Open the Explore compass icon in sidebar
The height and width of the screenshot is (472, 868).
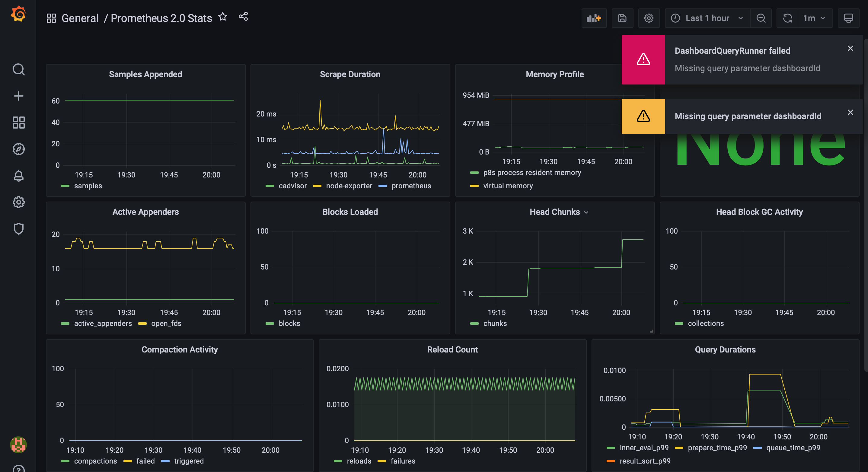[x=18, y=149]
